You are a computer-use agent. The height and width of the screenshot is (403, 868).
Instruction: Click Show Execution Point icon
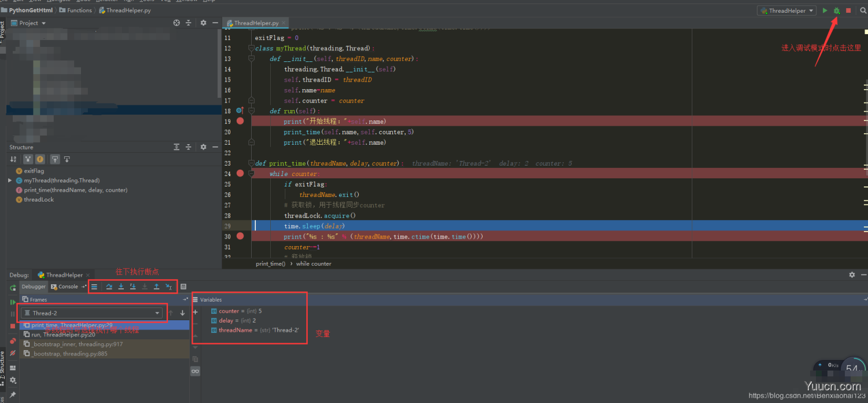(x=94, y=287)
